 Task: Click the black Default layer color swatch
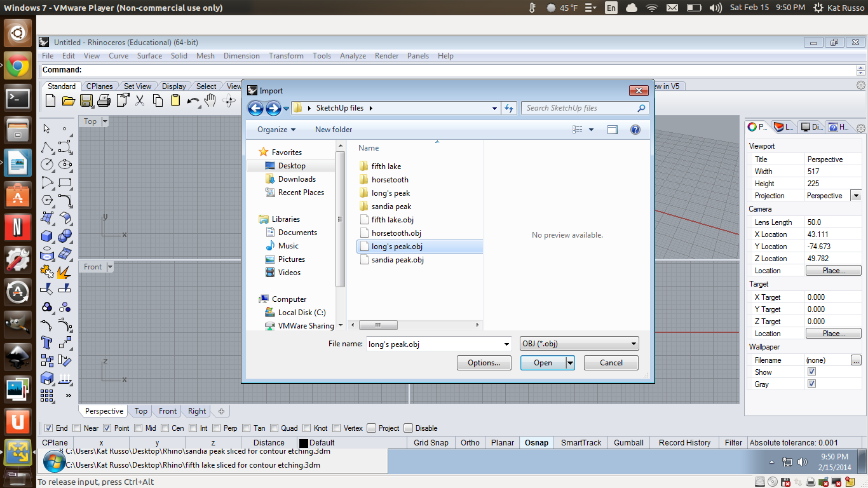point(304,444)
